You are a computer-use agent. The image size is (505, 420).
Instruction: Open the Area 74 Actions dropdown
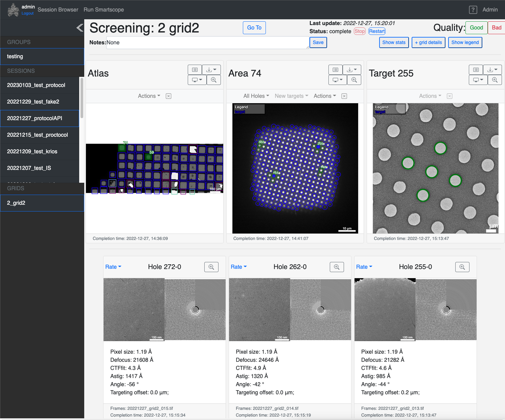click(x=325, y=96)
